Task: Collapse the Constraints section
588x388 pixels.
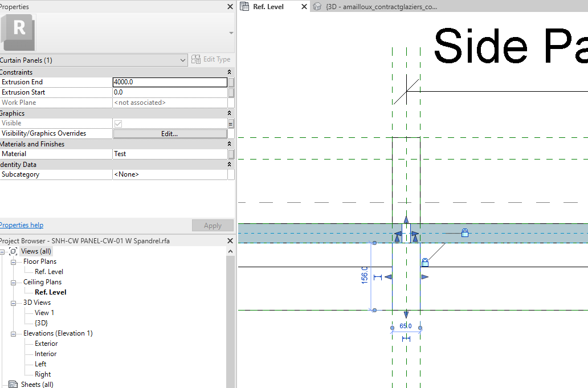Action: point(228,72)
